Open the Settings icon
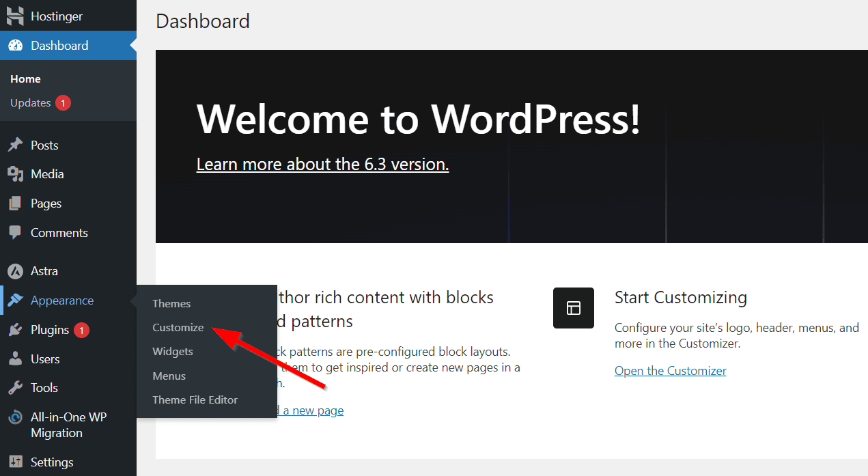Viewport: 868px width, 476px height. point(15,462)
